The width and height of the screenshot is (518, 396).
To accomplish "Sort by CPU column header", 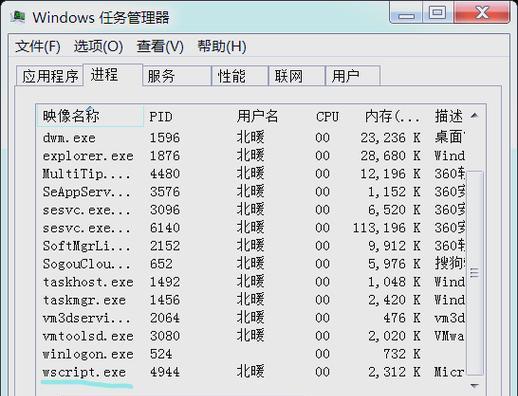I will coord(327,117).
